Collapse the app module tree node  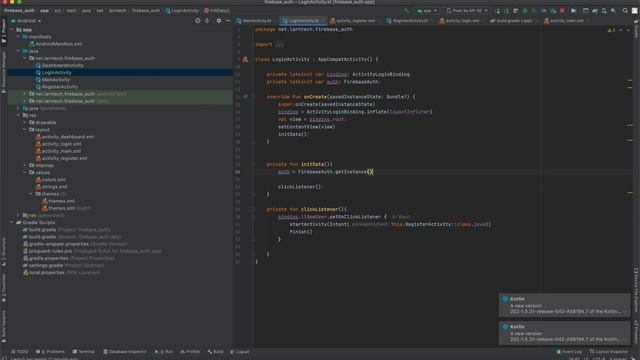[x=12, y=30]
